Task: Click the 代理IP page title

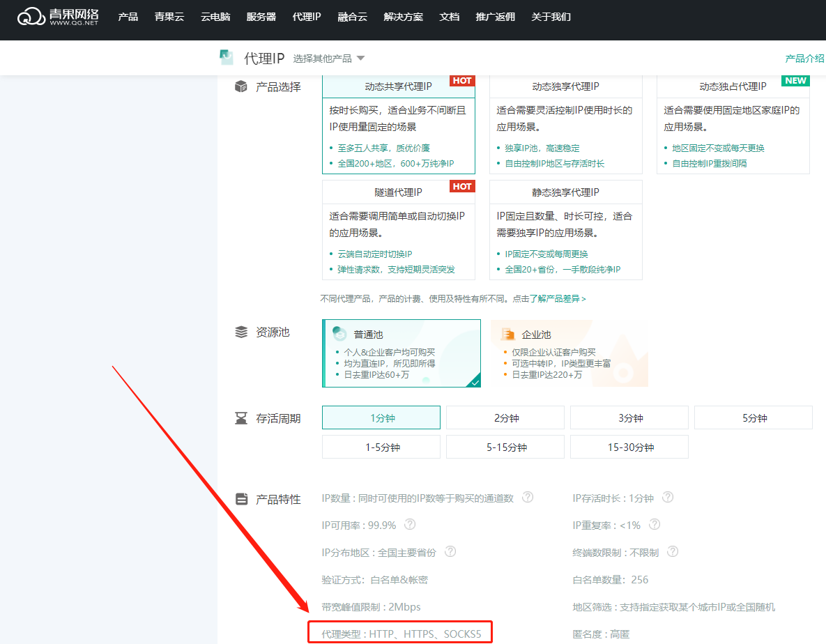Action: (264, 59)
